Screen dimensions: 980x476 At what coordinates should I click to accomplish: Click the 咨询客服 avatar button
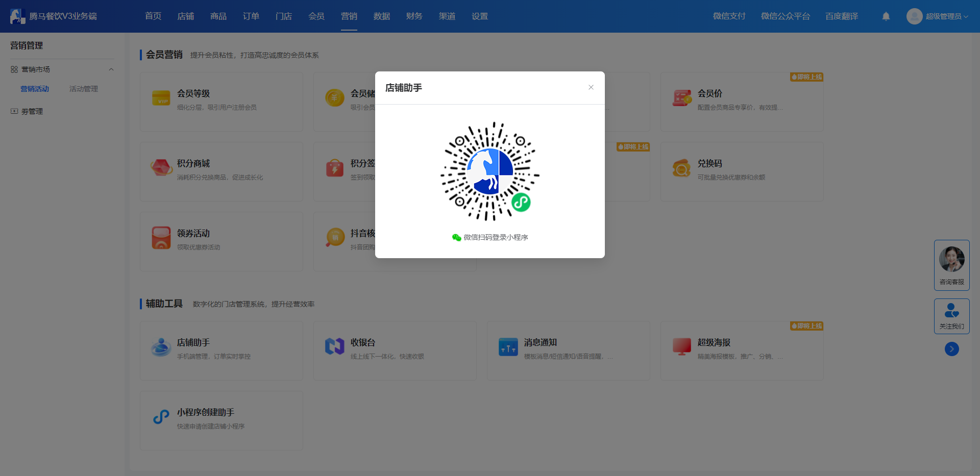point(952,265)
